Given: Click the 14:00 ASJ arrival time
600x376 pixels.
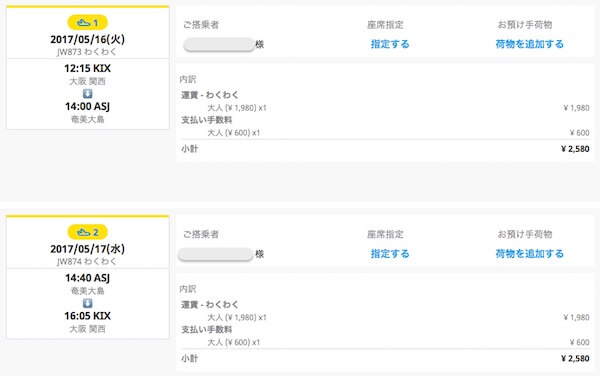Looking at the screenshot, I should 88,106.
